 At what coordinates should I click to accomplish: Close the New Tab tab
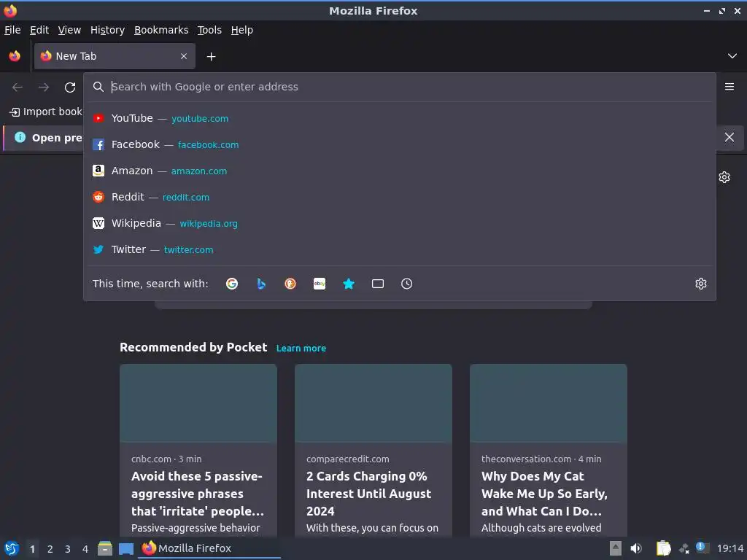[184, 56]
